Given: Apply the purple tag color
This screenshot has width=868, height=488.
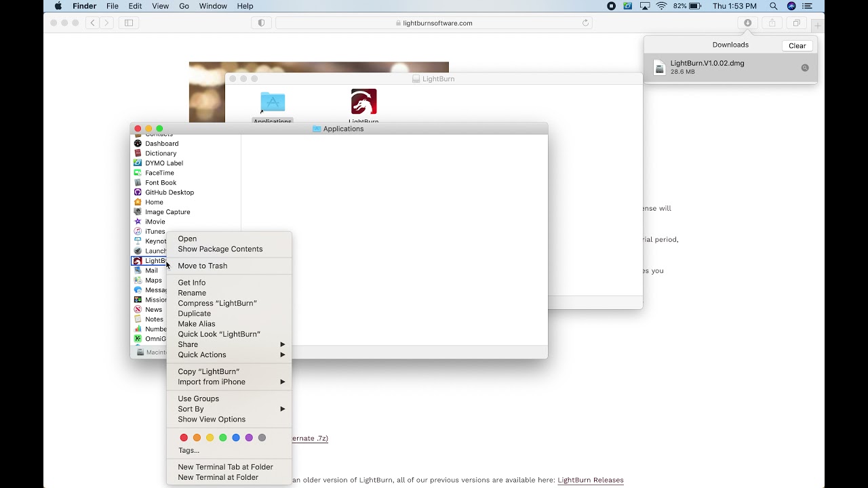Looking at the screenshot, I should click(249, 438).
